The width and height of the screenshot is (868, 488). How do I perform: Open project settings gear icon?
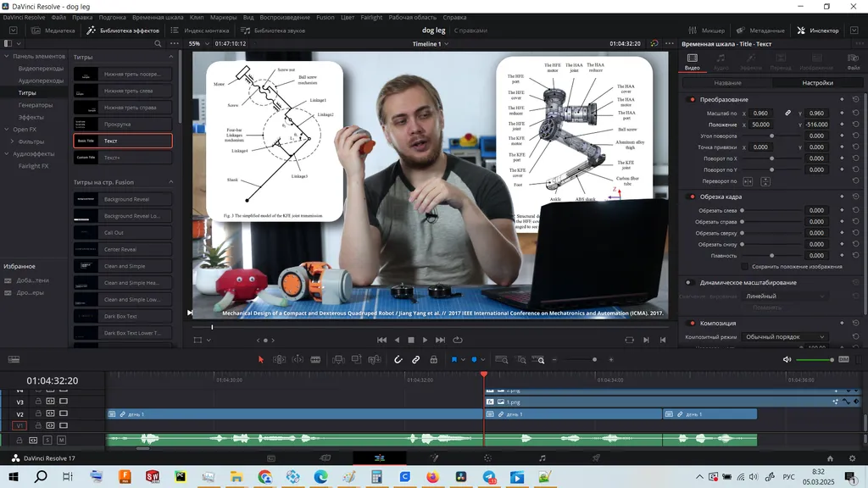(x=853, y=458)
